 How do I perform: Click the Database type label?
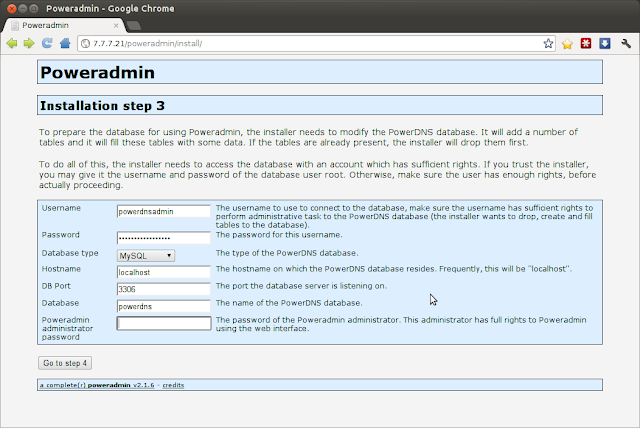click(70, 253)
